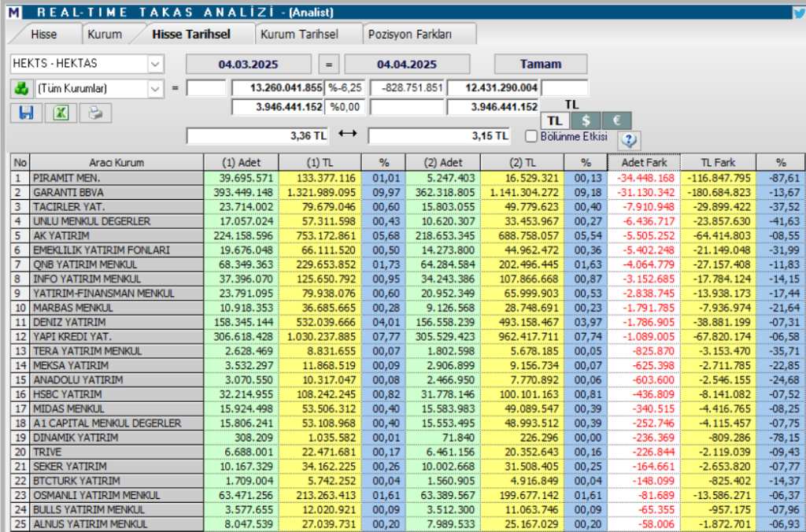The height and width of the screenshot is (532, 806).
Task: Select the Hisse Tarihsel tab
Action: tap(191, 35)
